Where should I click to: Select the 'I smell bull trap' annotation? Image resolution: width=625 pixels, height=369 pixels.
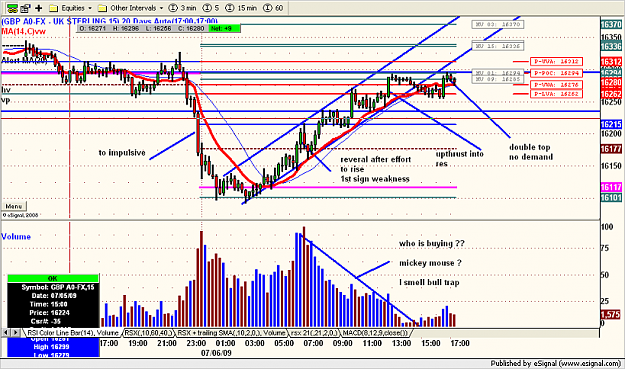[x=429, y=283]
